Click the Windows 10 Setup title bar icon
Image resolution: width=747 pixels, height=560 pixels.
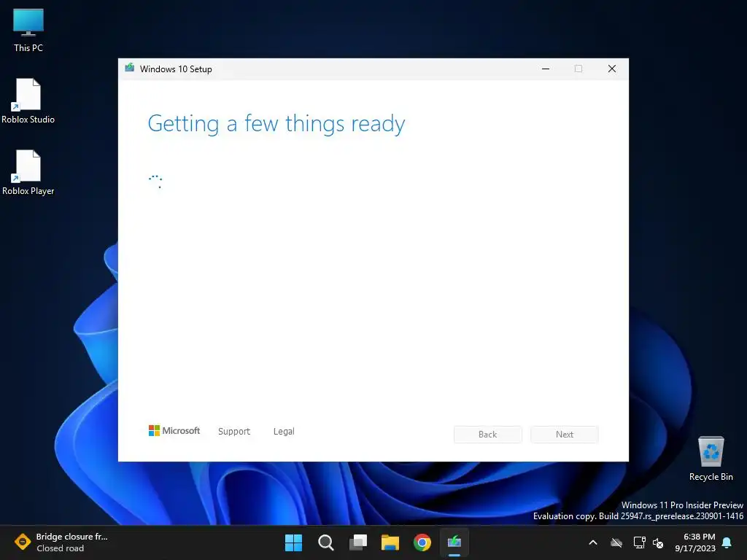130,68
